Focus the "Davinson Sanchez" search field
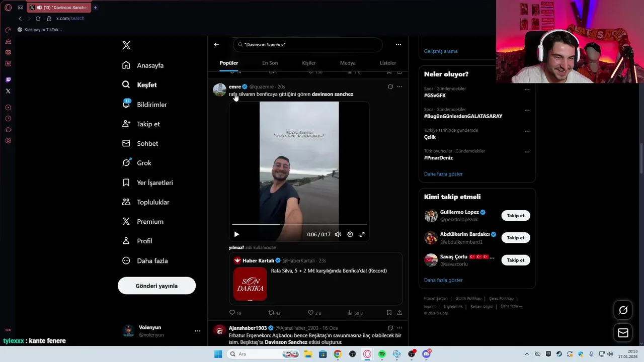This screenshot has height=362, width=644. coord(308,45)
